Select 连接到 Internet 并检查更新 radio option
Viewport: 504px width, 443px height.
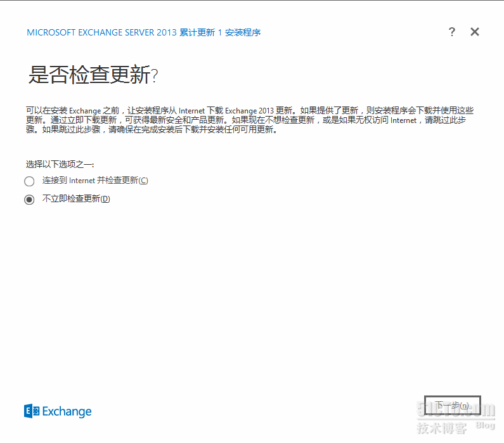pyautogui.click(x=29, y=181)
